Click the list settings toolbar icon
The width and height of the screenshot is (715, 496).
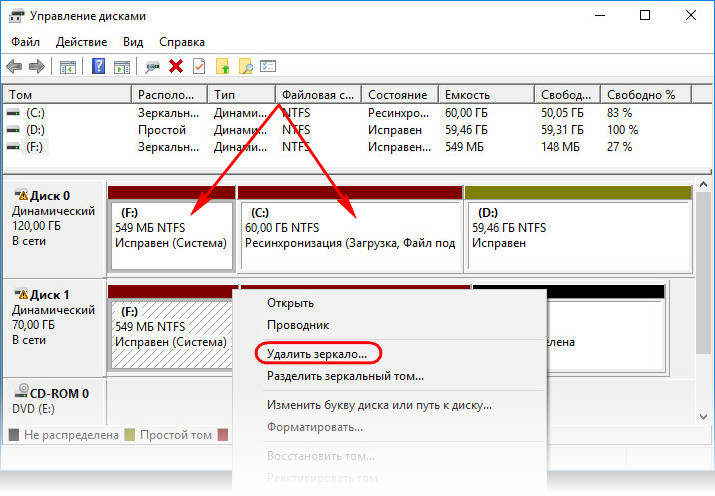click(x=268, y=67)
